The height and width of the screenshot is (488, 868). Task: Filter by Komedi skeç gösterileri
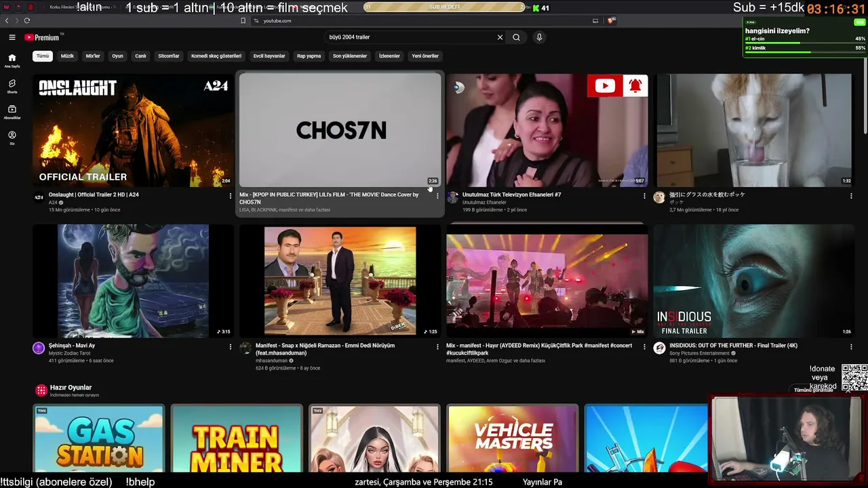216,56
